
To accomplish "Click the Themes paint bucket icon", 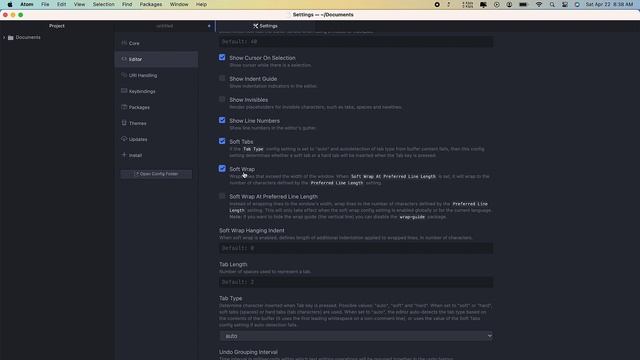I will (124, 123).
